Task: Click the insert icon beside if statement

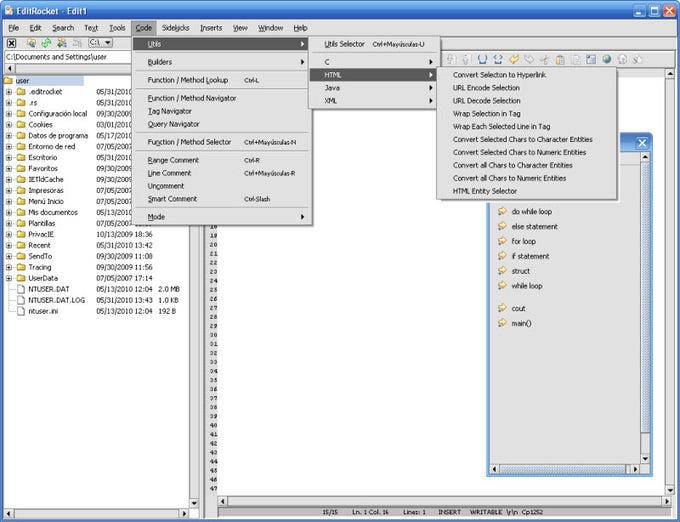Action: coord(502,256)
